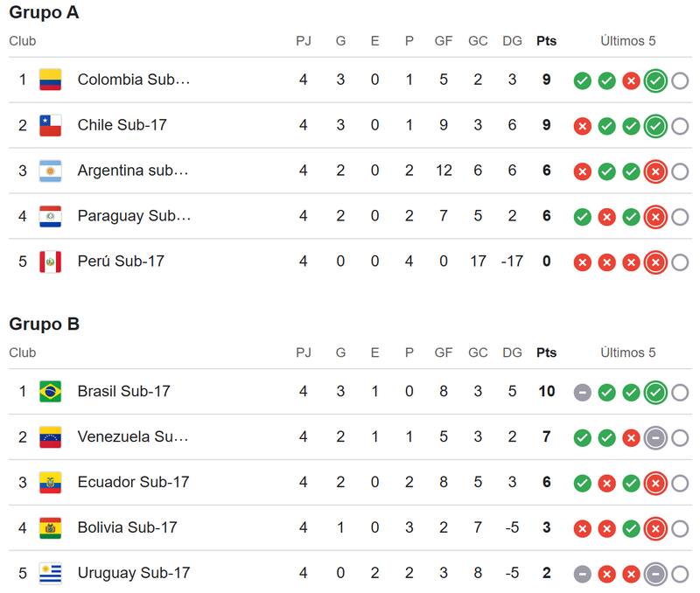Viewport: 700px width, 593px height.
Task: Click the Venezuela flag icon
Action: pos(51,436)
